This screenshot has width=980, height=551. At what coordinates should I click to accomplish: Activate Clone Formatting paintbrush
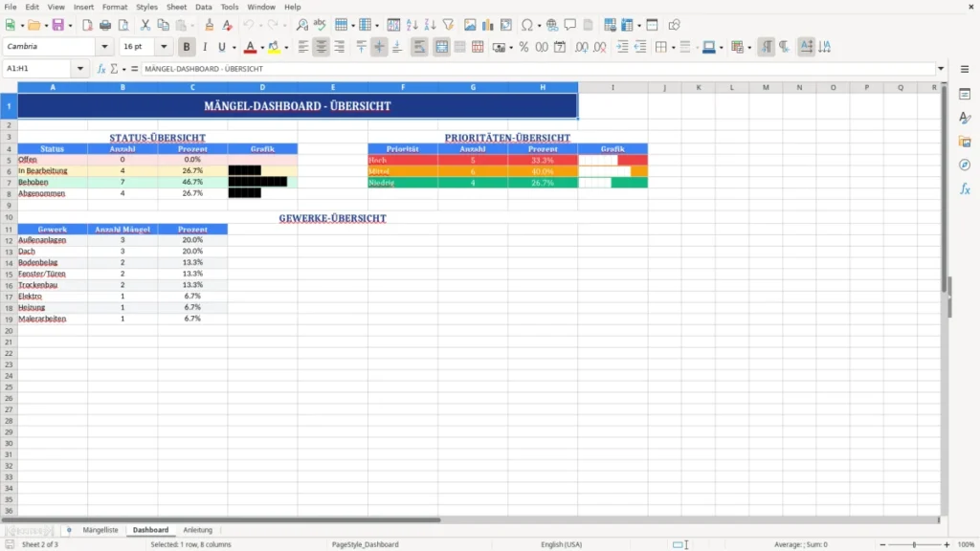click(210, 25)
